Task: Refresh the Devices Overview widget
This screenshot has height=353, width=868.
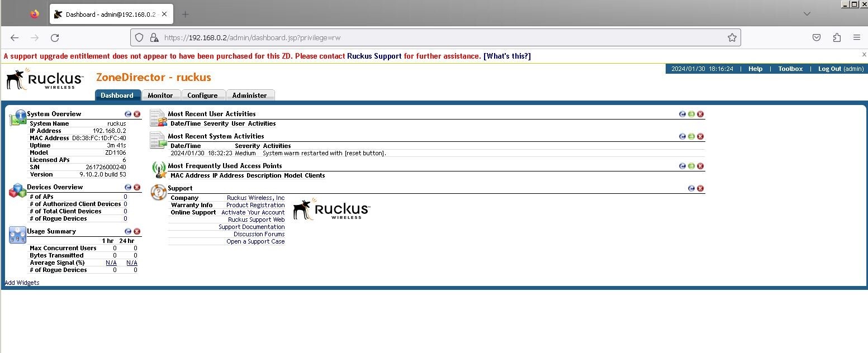Action: (x=128, y=187)
